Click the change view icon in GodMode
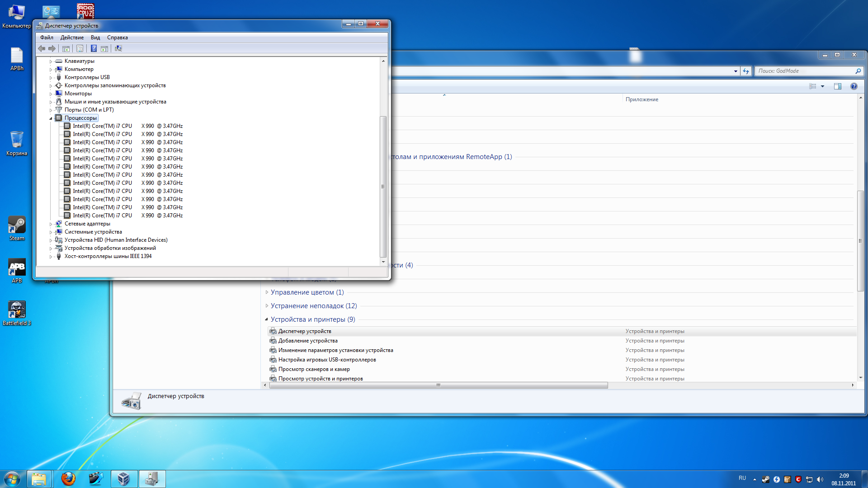 pos(813,86)
